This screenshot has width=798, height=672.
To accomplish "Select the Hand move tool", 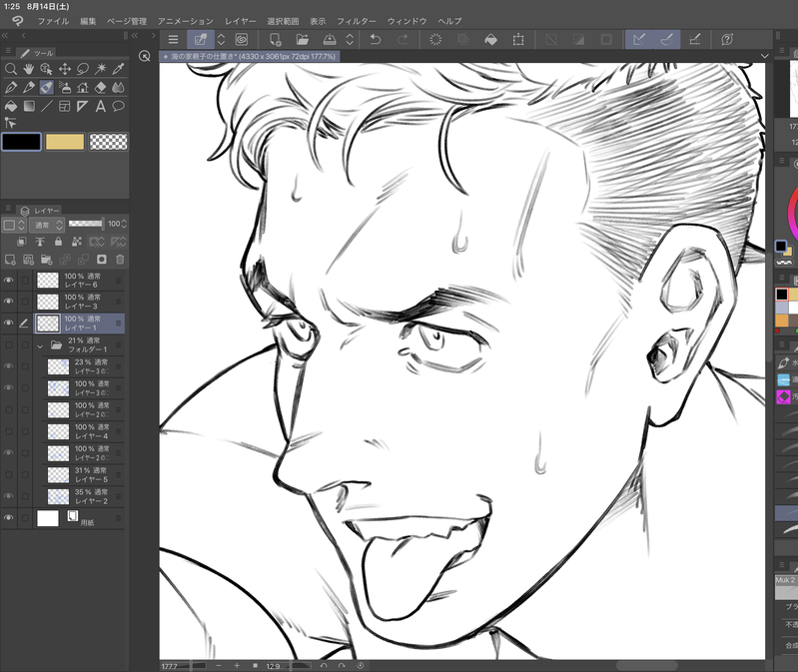I will pos(29,69).
